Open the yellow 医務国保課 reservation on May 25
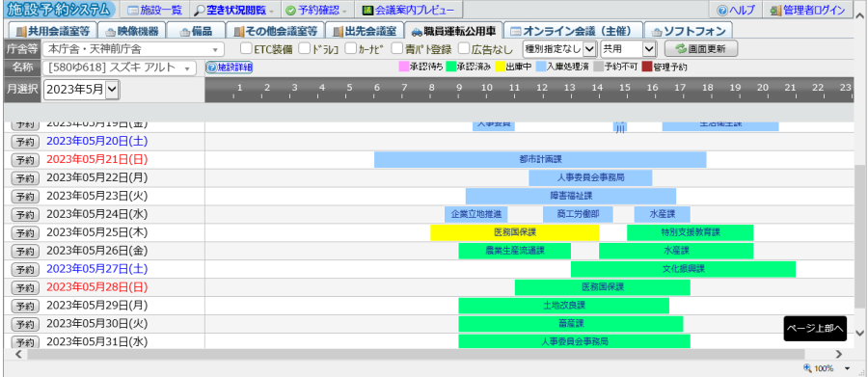Image resolution: width=868 pixels, height=377 pixels. click(515, 232)
